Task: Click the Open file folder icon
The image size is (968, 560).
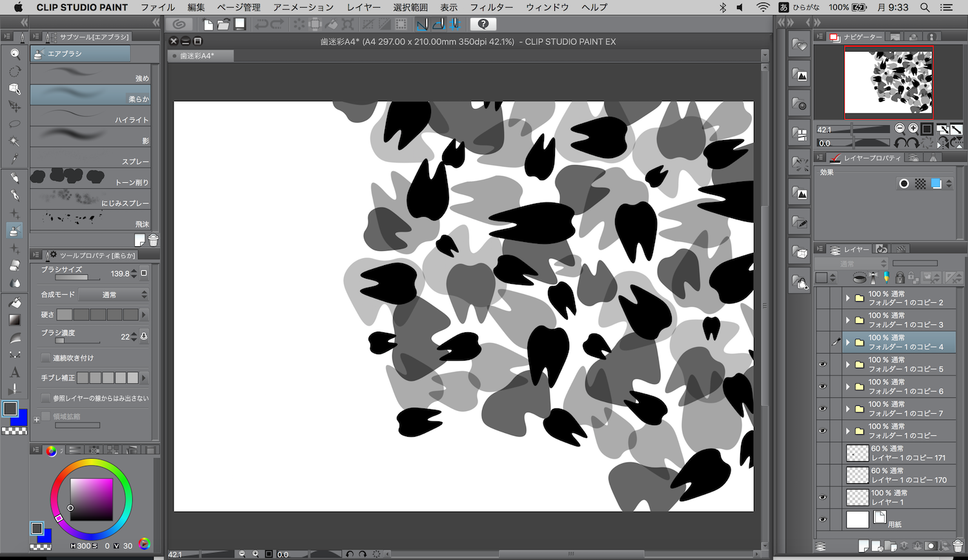Action: click(x=223, y=25)
